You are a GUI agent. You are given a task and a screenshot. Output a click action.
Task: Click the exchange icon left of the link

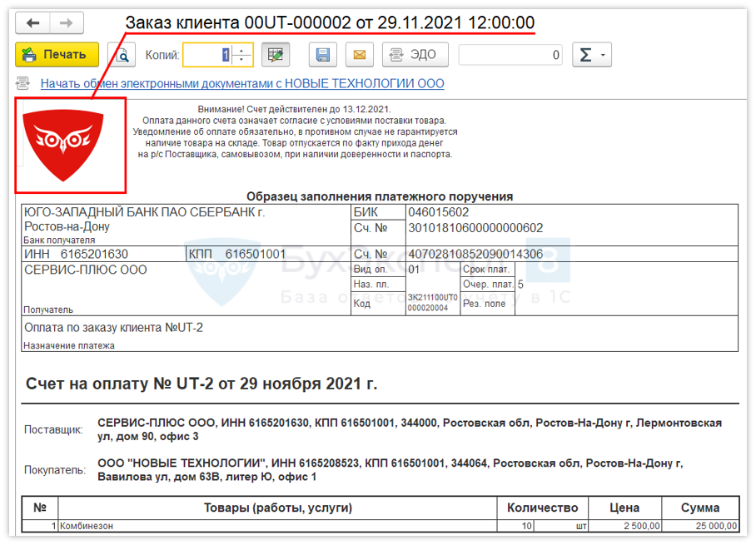point(22,83)
